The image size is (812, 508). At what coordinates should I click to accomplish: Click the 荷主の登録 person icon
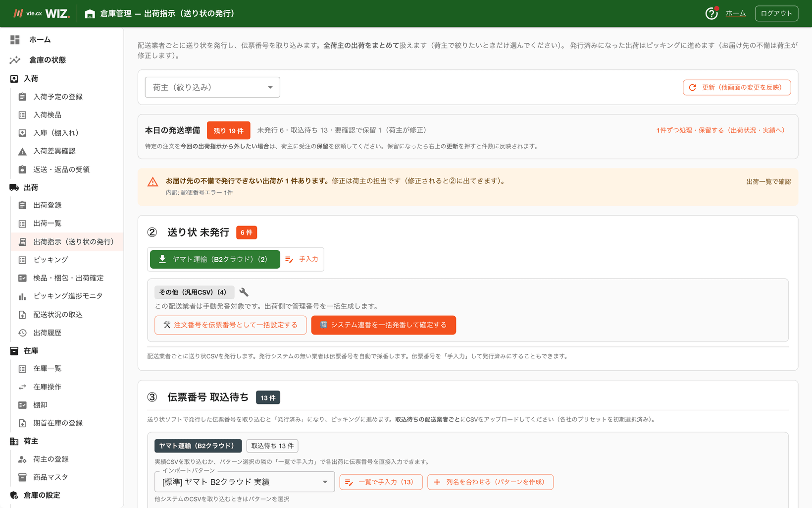tap(22, 459)
